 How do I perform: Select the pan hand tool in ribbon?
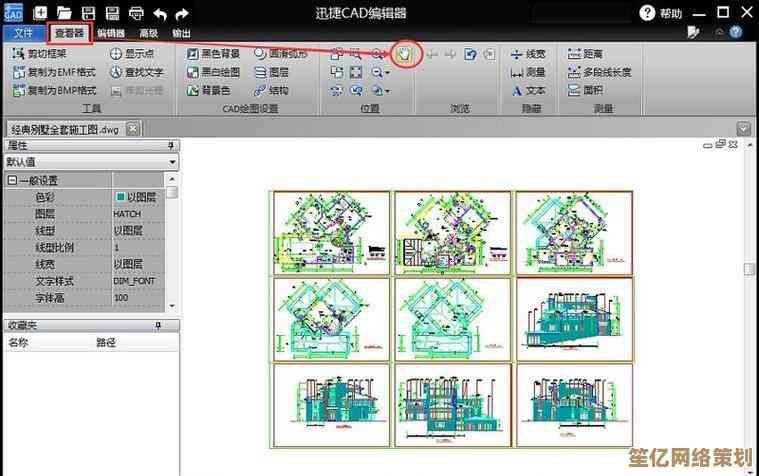click(x=404, y=54)
